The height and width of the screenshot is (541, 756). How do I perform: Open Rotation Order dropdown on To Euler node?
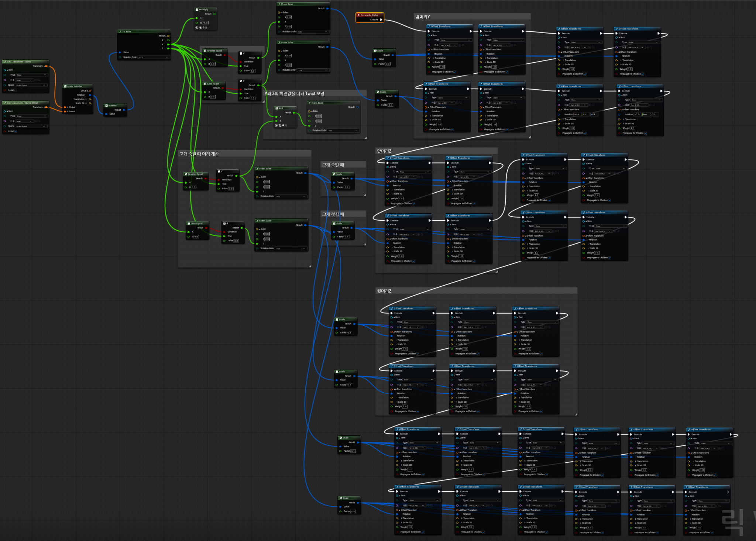click(154, 57)
